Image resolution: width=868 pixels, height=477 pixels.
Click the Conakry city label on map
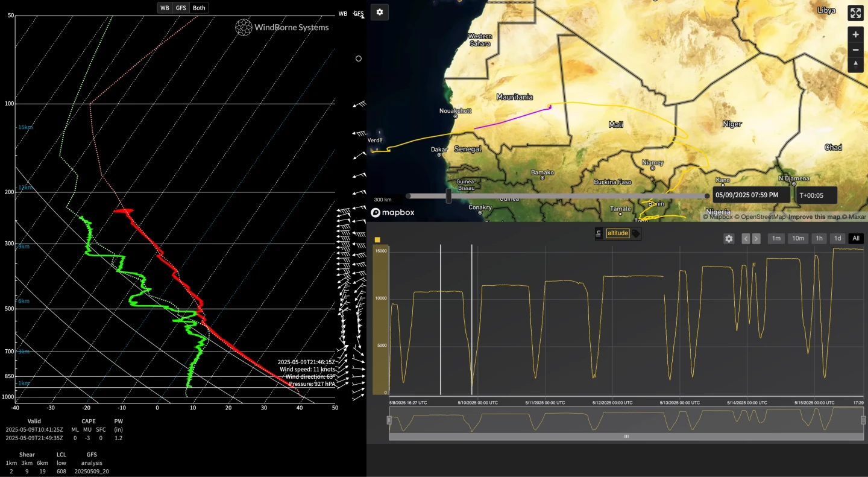480,207
